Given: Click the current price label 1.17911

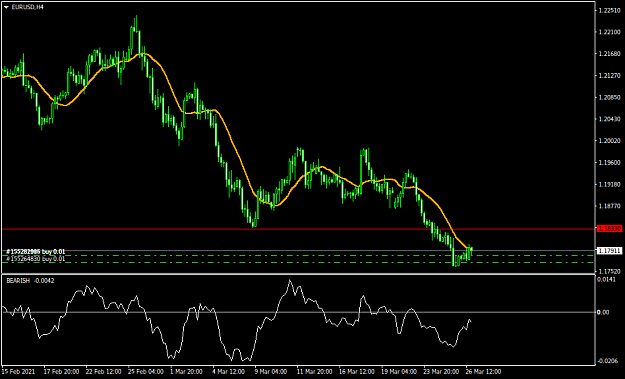Looking at the screenshot, I should [609, 251].
